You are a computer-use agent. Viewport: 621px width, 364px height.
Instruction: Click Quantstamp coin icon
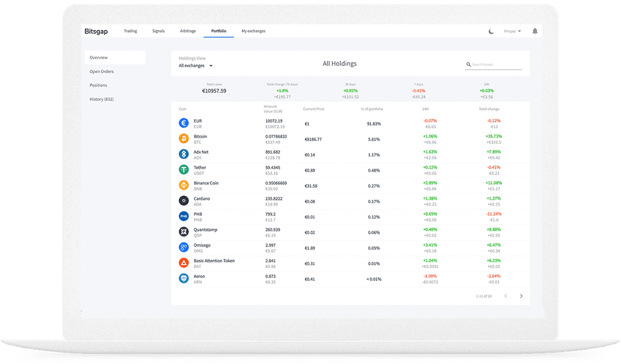(x=184, y=232)
